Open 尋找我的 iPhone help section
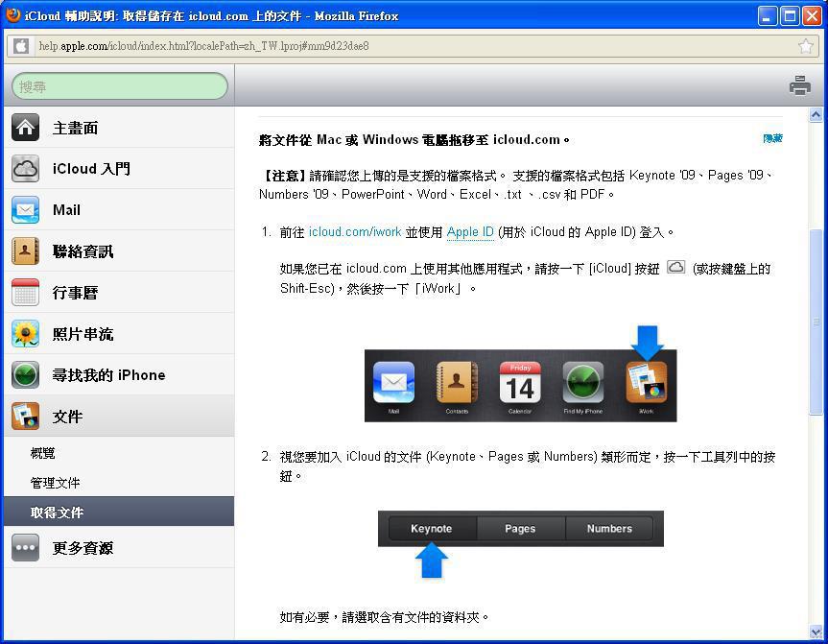828x644 pixels. click(x=119, y=374)
